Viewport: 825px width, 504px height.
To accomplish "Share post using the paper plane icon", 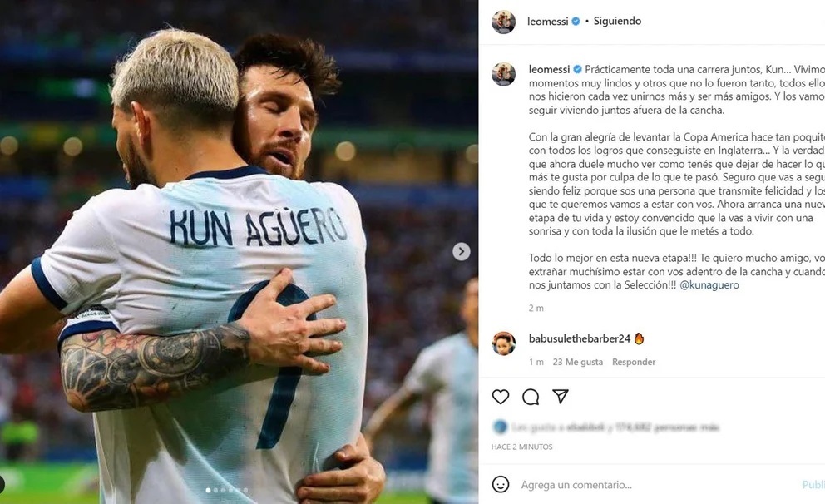I will pyautogui.click(x=561, y=396).
